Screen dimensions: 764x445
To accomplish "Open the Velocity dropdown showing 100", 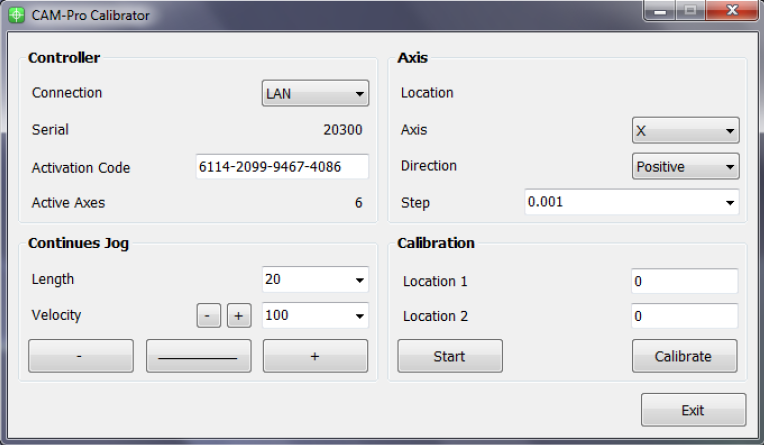I will pyautogui.click(x=315, y=315).
